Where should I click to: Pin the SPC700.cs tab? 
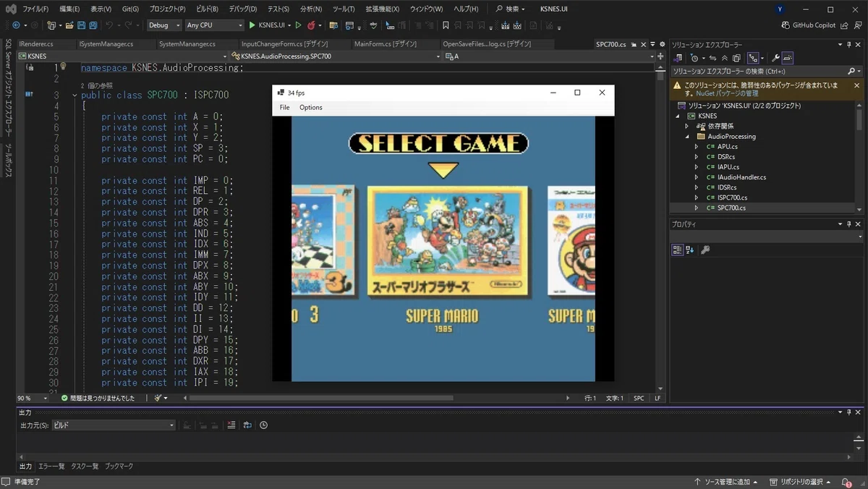633,44
